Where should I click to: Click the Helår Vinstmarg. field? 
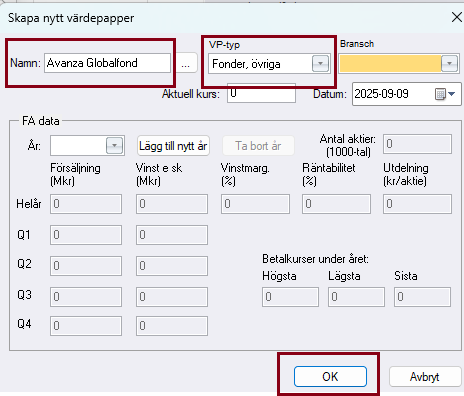pyautogui.click(x=255, y=204)
